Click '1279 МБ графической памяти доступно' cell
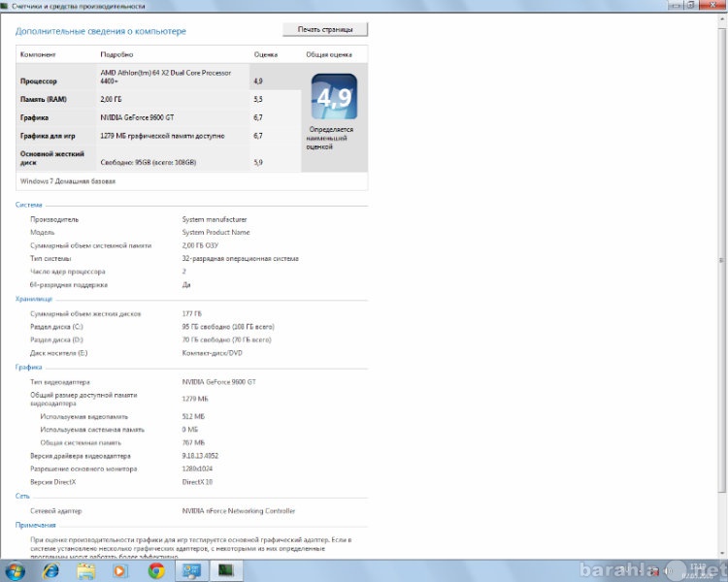Image resolution: width=728 pixels, height=582 pixels. click(x=162, y=136)
